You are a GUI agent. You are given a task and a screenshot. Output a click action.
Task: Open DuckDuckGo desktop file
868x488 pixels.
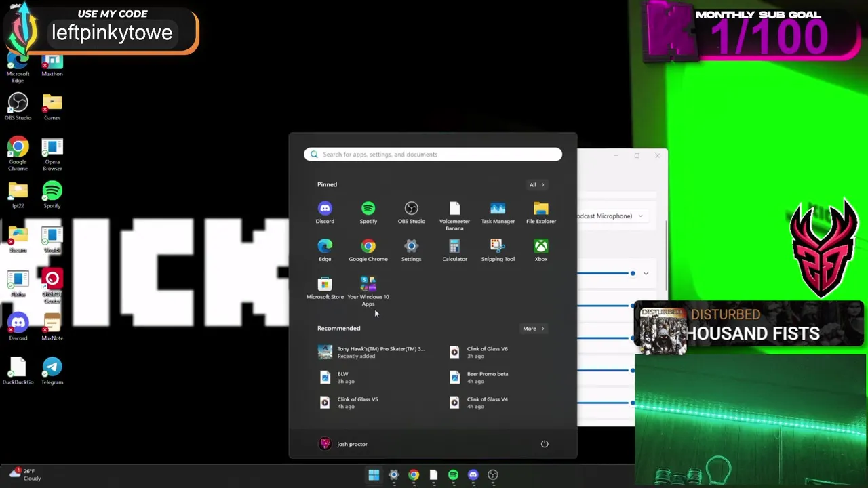click(18, 371)
